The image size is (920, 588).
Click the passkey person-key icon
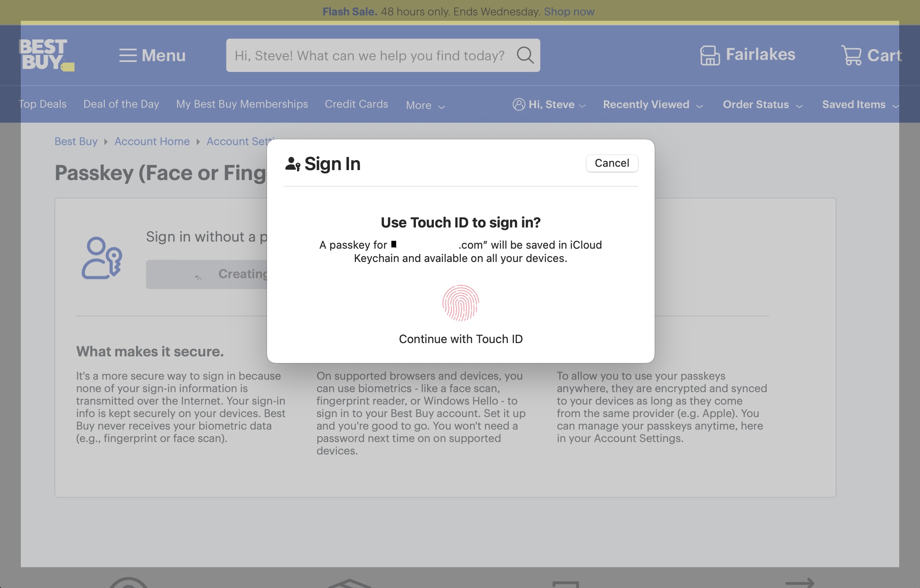pyautogui.click(x=102, y=258)
